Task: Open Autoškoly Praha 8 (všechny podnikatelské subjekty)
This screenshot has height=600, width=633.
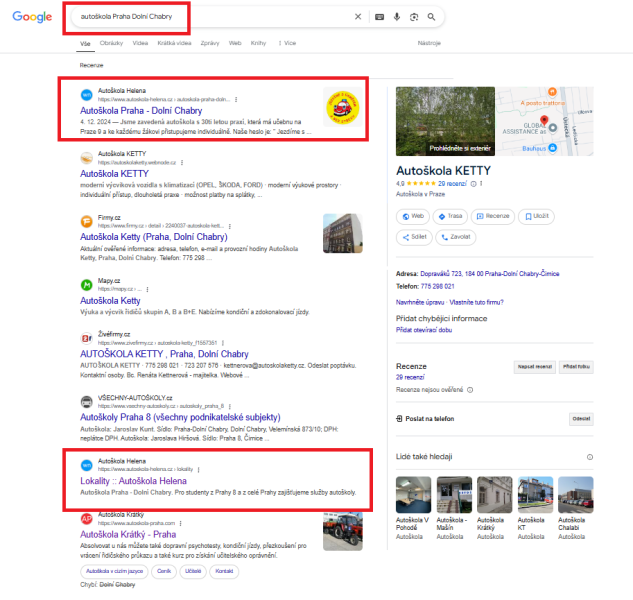Action: pyautogui.click(x=180, y=417)
